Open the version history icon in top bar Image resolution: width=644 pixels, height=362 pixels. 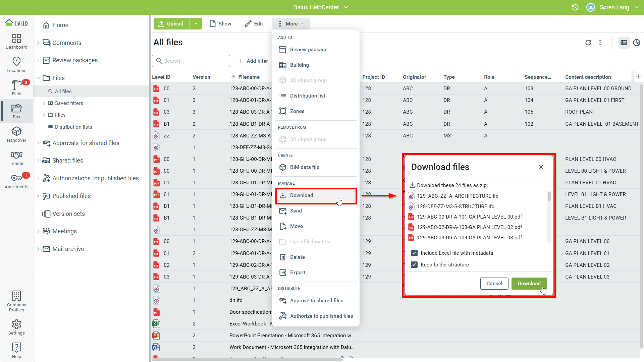pos(575,7)
